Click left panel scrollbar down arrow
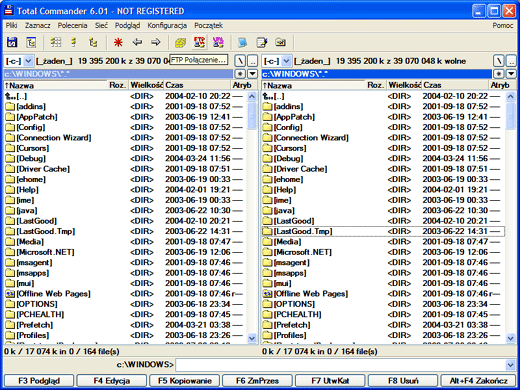Screen dimensions: 520x390 252,338
